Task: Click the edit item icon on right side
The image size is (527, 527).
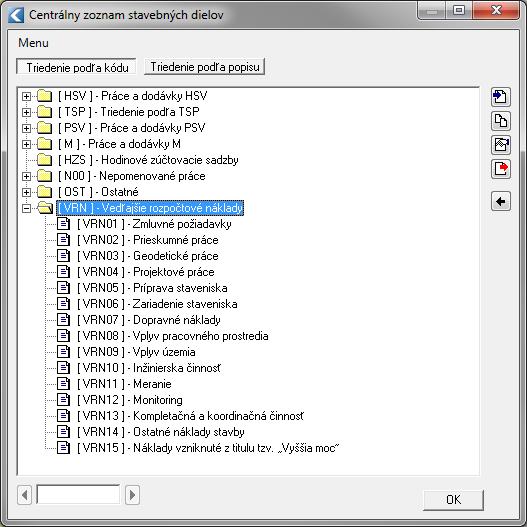Action: click(500, 145)
